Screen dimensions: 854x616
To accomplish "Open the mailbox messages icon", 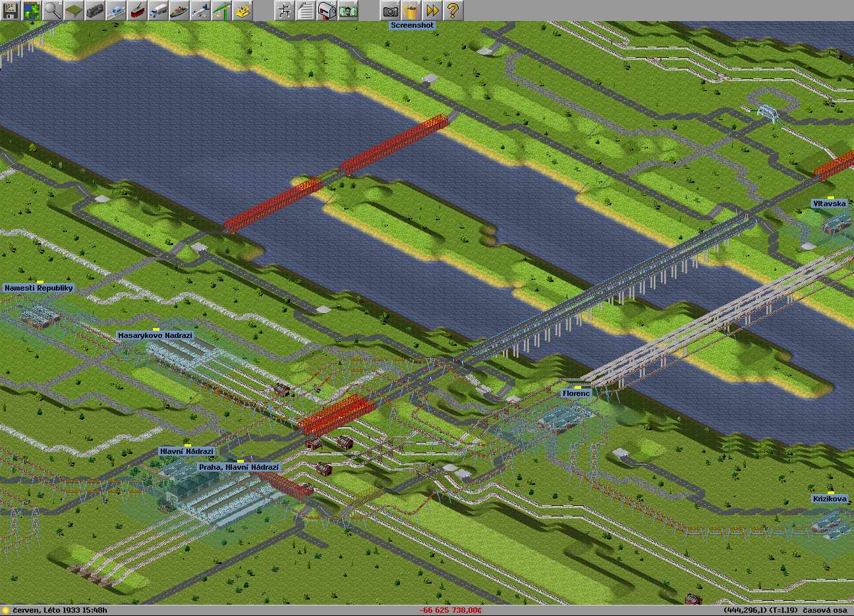I will point(327,11).
